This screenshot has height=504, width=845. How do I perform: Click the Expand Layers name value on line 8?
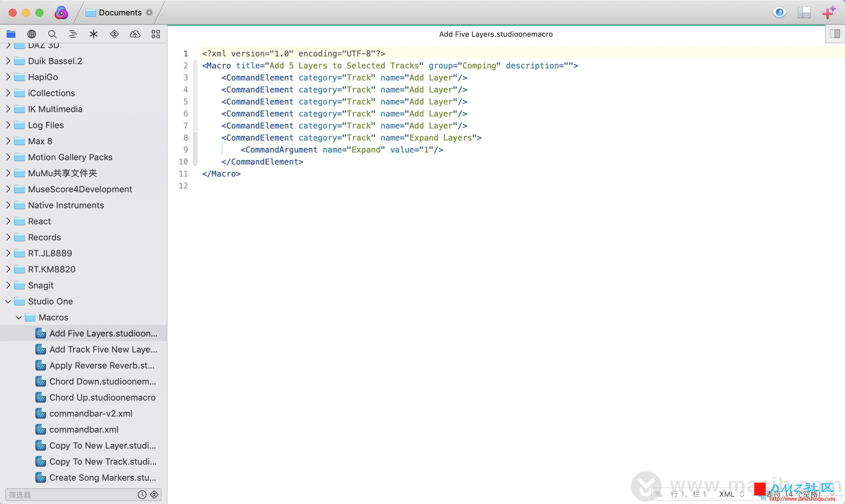pos(441,138)
